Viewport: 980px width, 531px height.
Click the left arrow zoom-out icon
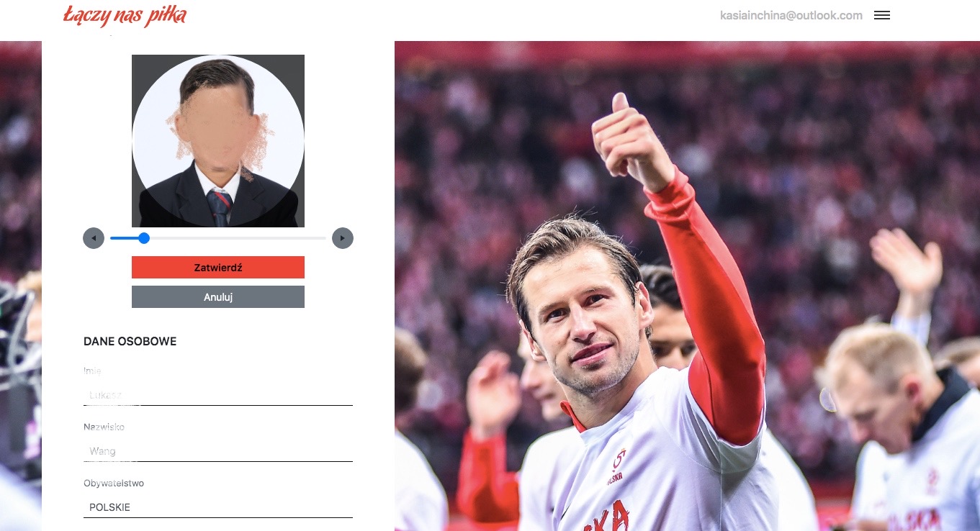(94, 238)
